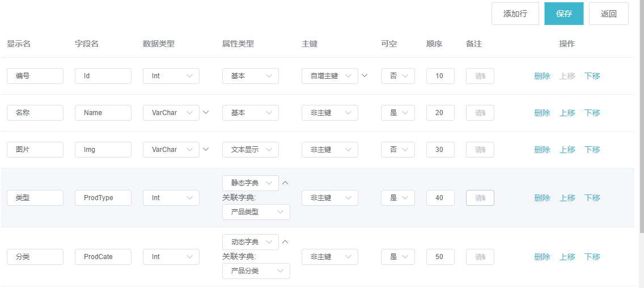The width and height of the screenshot is (644, 288).
Task: Expand VarChar details chevron in Name row
Action: click(x=206, y=112)
